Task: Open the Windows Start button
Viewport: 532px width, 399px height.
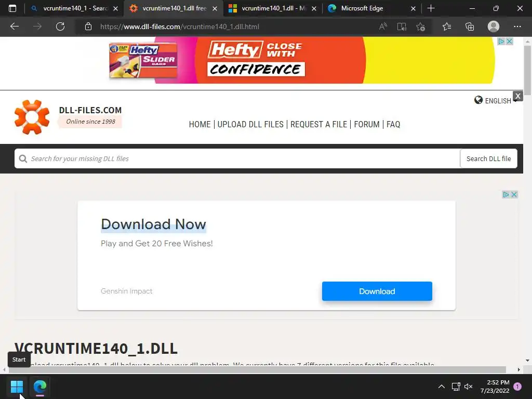Action: pos(17,386)
